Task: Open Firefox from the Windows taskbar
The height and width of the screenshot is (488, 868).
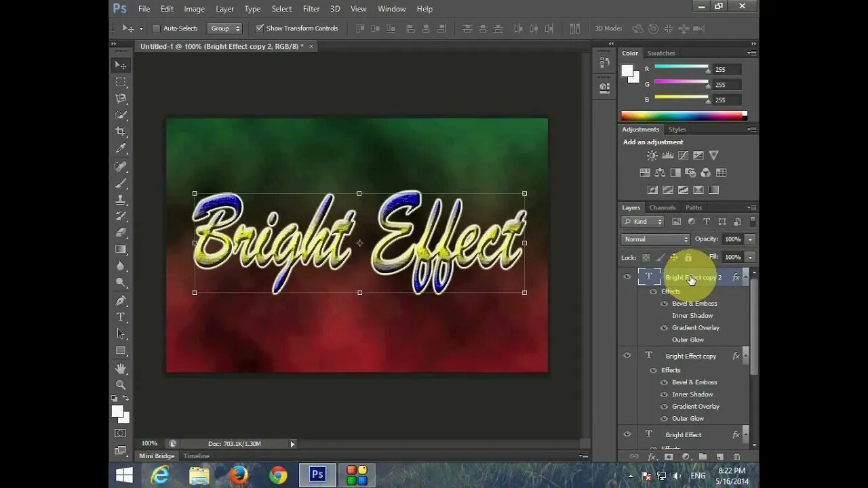Action: (x=239, y=475)
